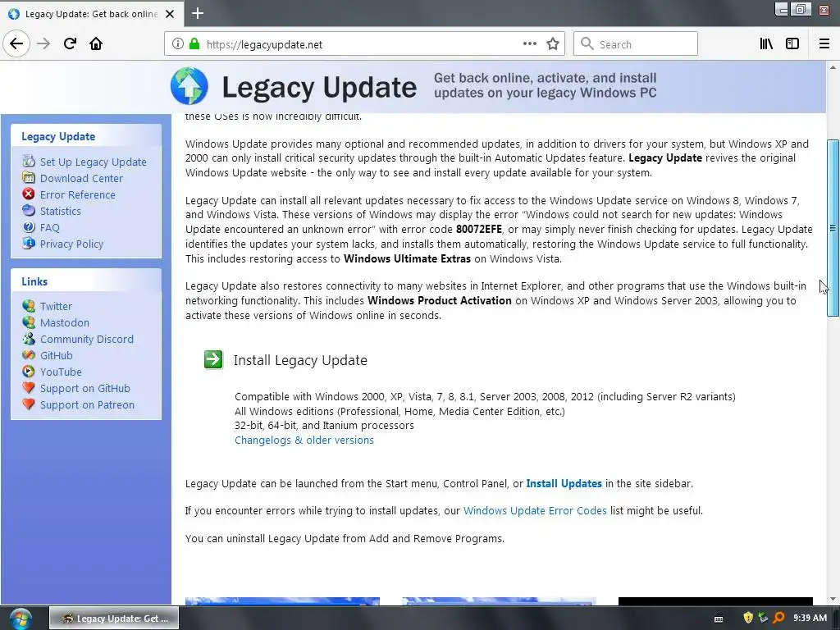Open the Download Center link

point(81,178)
